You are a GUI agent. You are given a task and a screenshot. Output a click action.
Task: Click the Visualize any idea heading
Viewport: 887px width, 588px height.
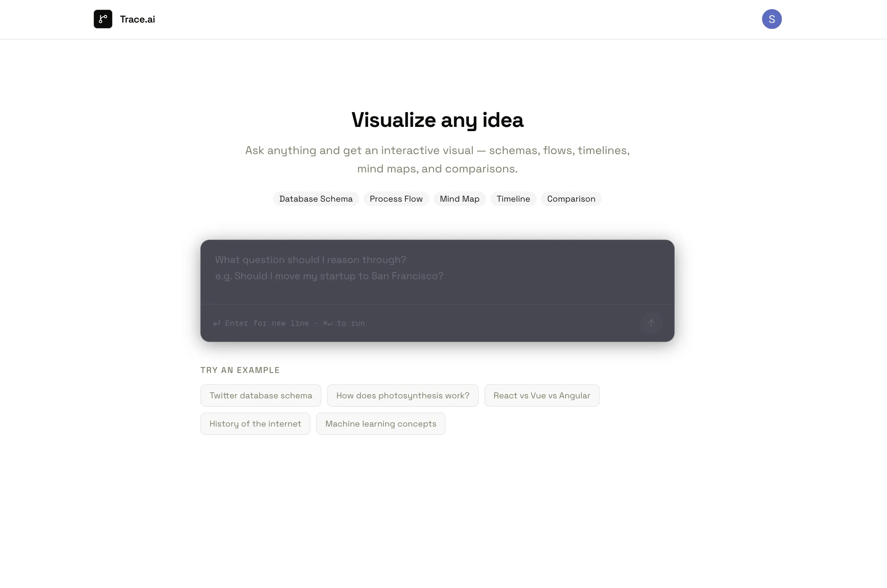[437, 120]
